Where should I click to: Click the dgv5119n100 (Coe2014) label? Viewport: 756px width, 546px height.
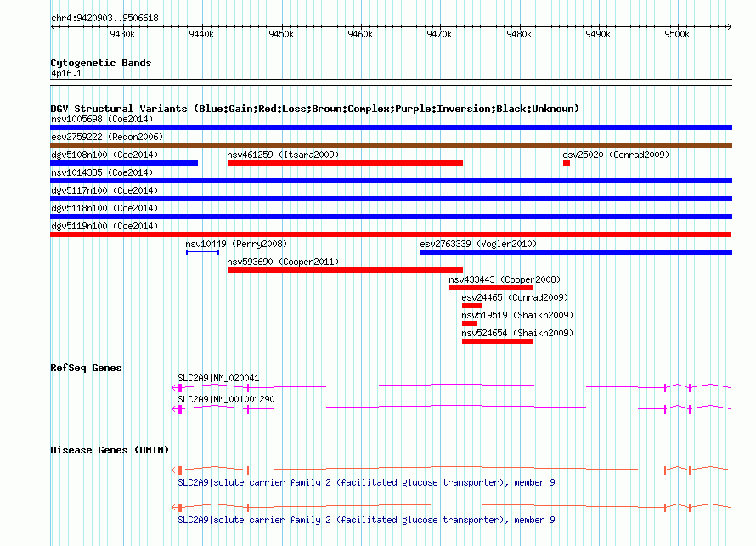pos(104,226)
